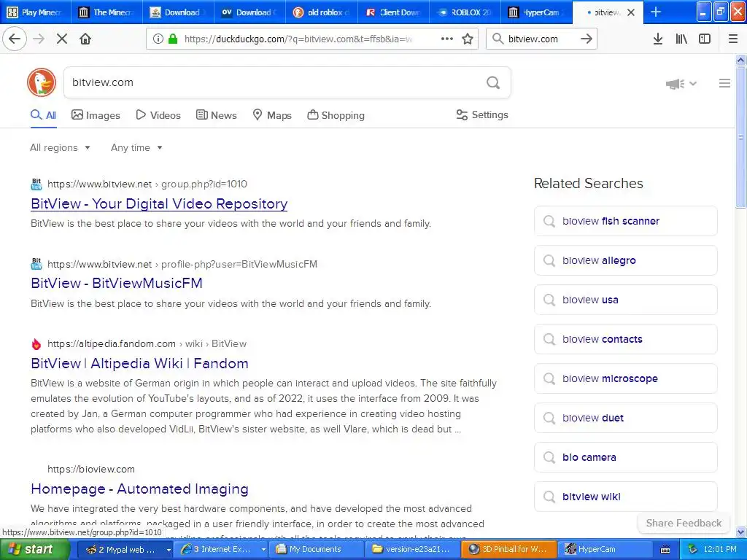The height and width of the screenshot is (560, 747).
Task: Select the News search category
Action: pos(216,115)
